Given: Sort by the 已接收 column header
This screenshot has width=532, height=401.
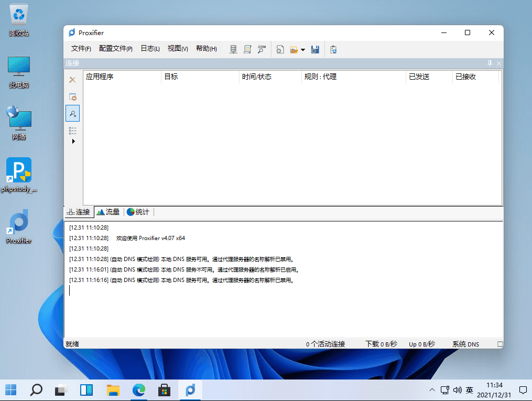Looking at the screenshot, I should (476, 77).
